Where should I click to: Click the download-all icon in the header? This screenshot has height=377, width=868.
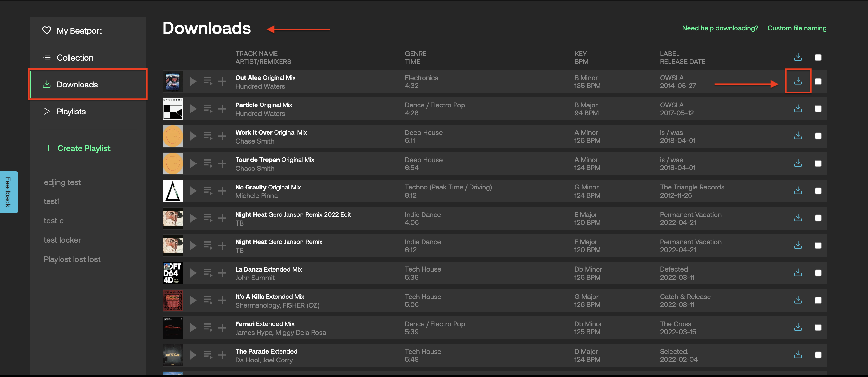point(798,57)
